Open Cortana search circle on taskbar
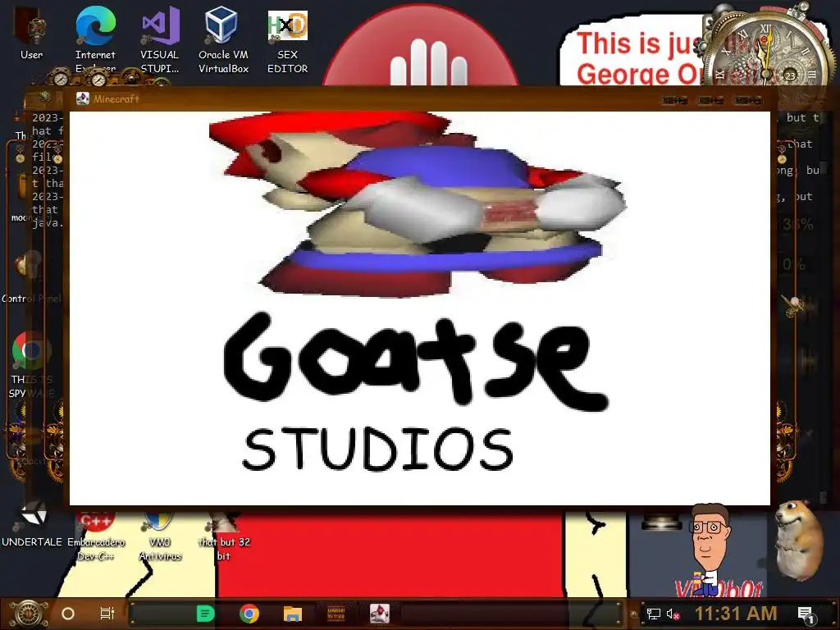Image resolution: width=840 pixels, height=630 pixels. 68,614
